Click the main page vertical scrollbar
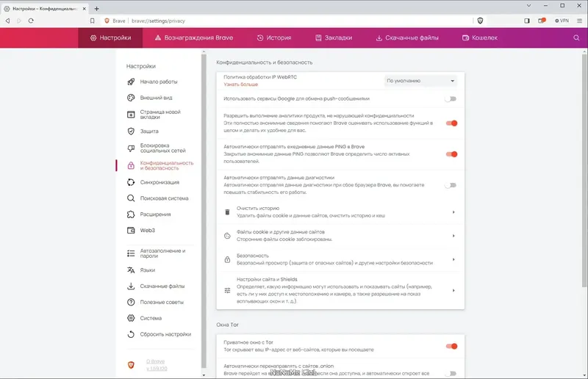The height and width of the screenshot is (379, 588). pos(584,170)
